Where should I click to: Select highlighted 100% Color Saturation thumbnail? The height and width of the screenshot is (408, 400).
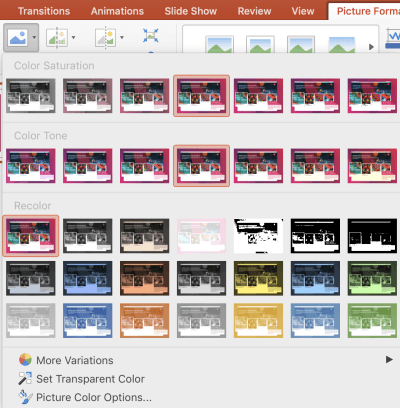click(201, 96)
